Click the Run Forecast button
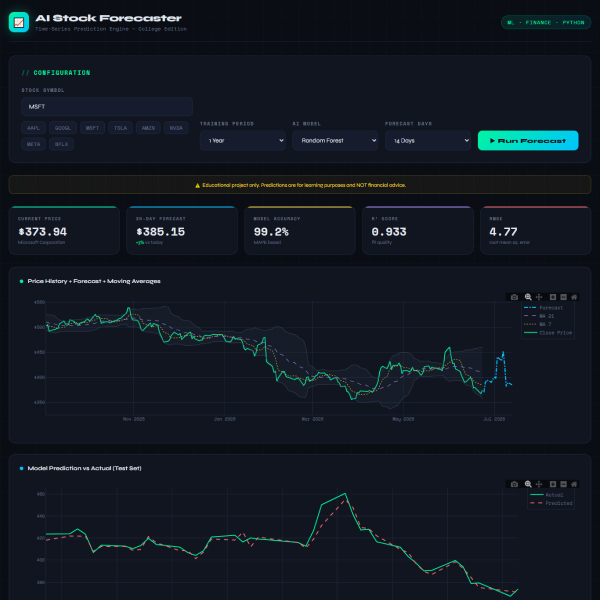 (x=528, y=140)
